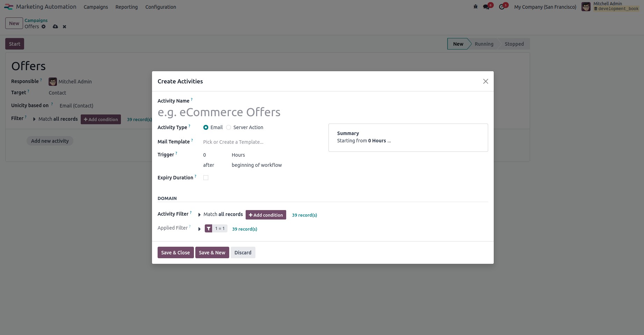Viewport: 644px width, 335px height.
Task: Open the activities clock panel
Action: coord(502,6)
